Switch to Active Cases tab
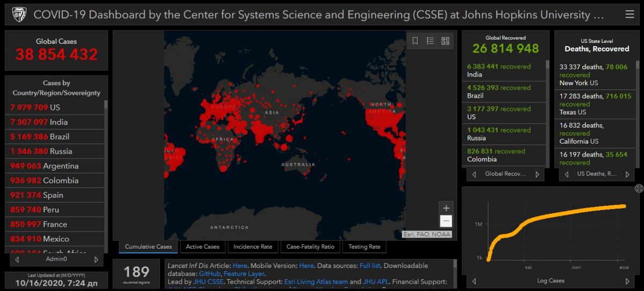 202,247
